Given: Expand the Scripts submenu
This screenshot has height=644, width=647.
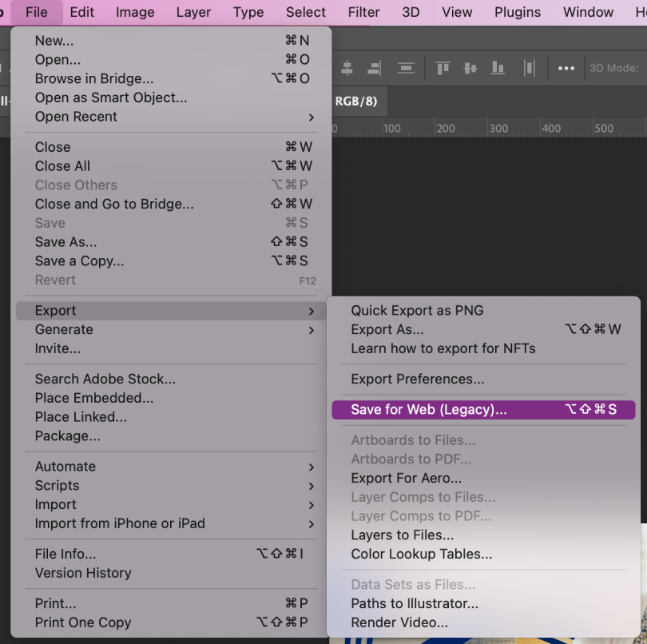Looking at the screenshot, I should tap(171, 486).
